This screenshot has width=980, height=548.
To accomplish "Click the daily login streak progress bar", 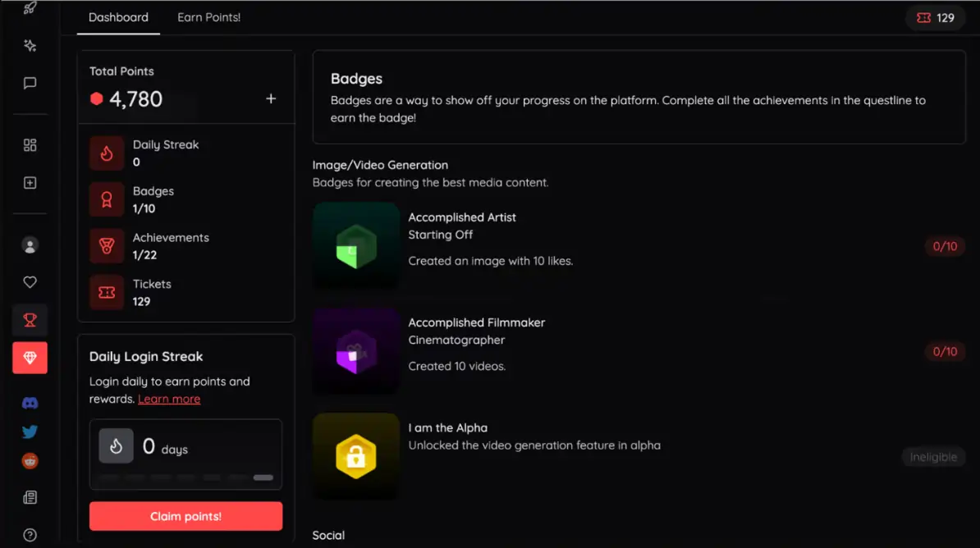I will (185, 477).
